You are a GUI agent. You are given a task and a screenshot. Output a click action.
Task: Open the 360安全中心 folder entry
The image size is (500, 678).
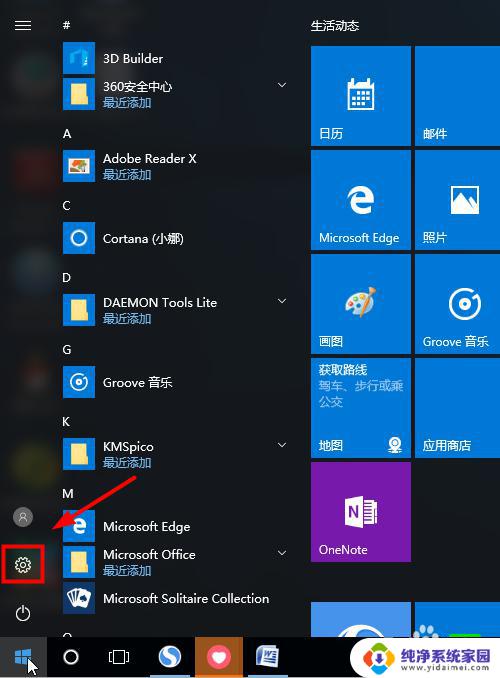click(x=175, y=94)
